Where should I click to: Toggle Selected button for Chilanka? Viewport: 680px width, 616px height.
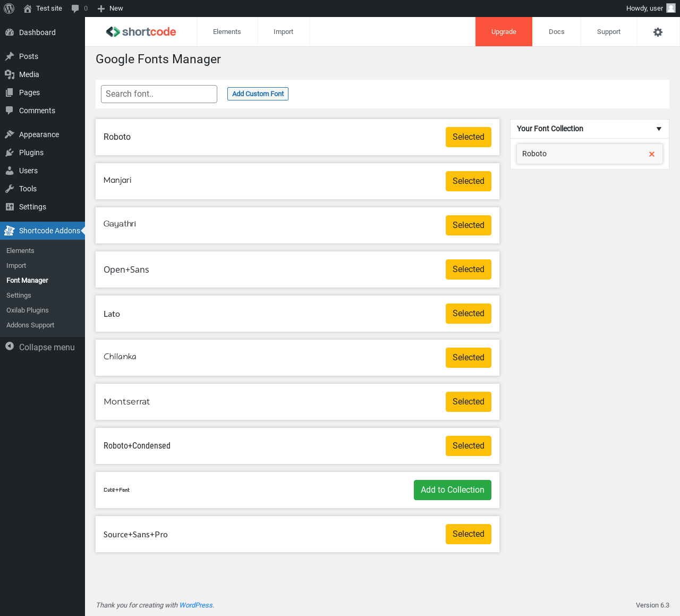[469, 358]
